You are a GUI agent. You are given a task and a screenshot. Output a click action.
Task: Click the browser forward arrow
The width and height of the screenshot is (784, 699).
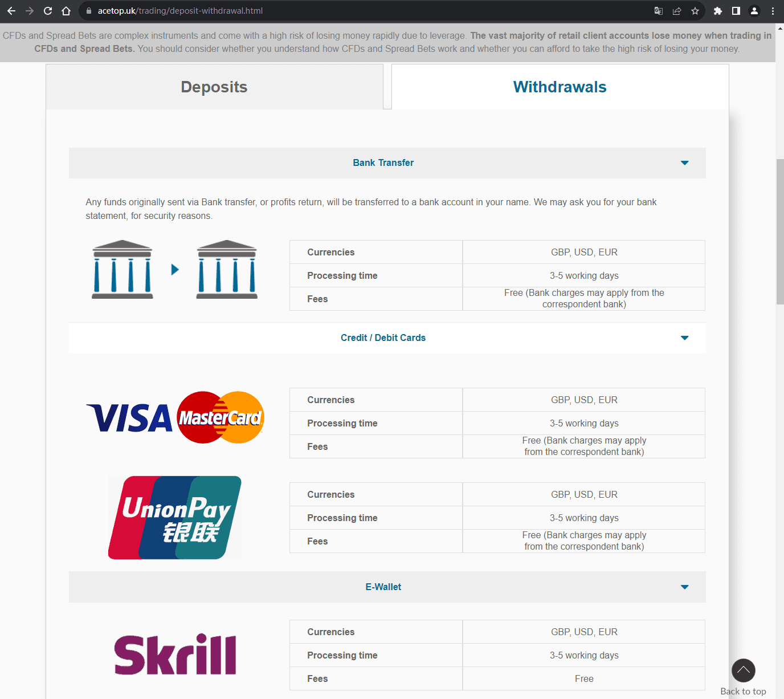click(x=30, y=11)
